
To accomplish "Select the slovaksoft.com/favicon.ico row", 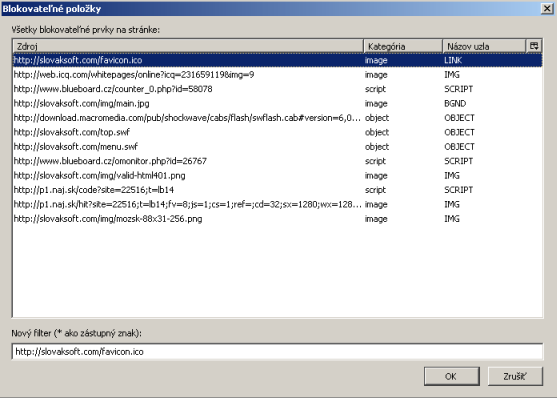I will (277, 60).
